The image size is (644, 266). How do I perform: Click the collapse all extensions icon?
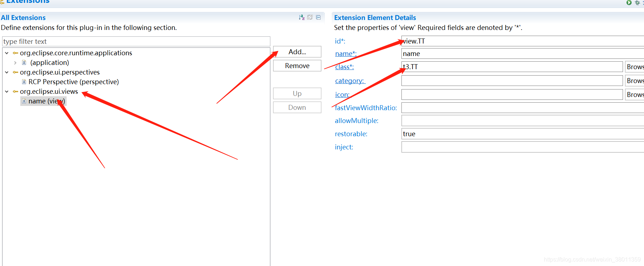tap(318, 17)
